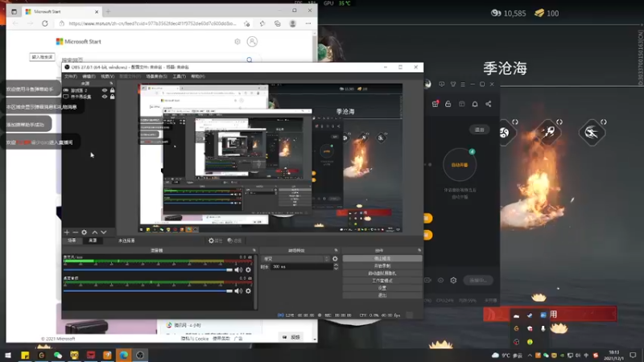644x362 pixels.
Task: Select the yin-yang skill icon in the game
Action: click(505, 132)
